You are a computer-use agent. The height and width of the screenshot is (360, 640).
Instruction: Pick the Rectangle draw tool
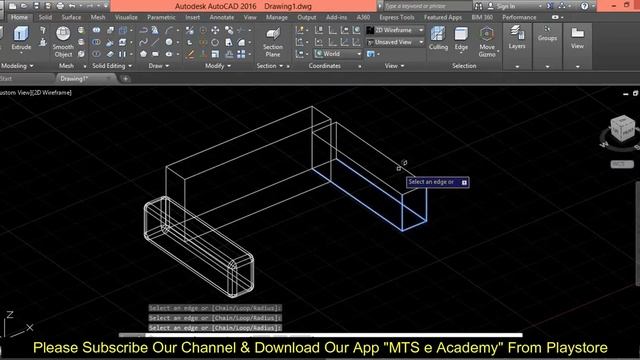(156, 54)
